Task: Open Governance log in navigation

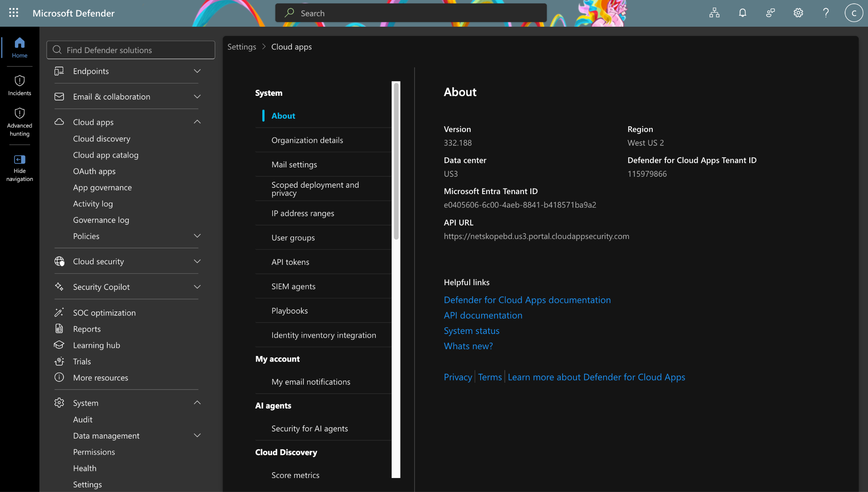Action: tap(101, 220)
